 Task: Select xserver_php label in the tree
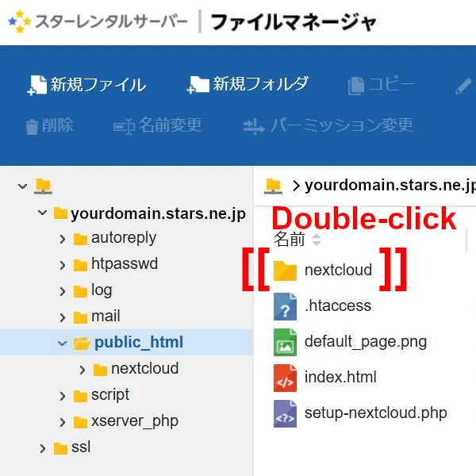tap(135, 422)
